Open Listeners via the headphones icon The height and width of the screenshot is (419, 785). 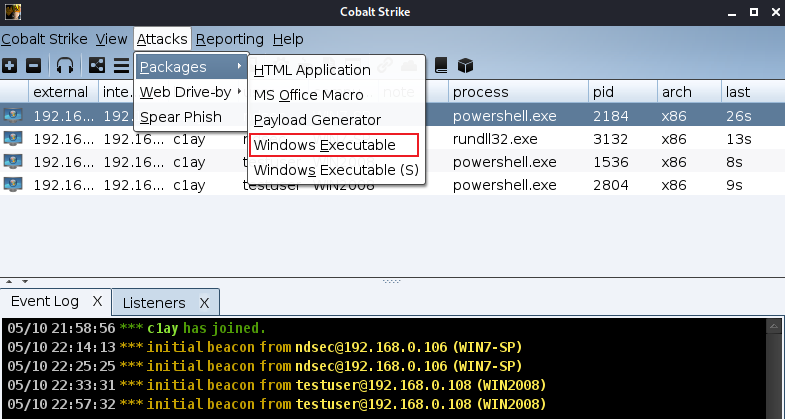[65, 66]
